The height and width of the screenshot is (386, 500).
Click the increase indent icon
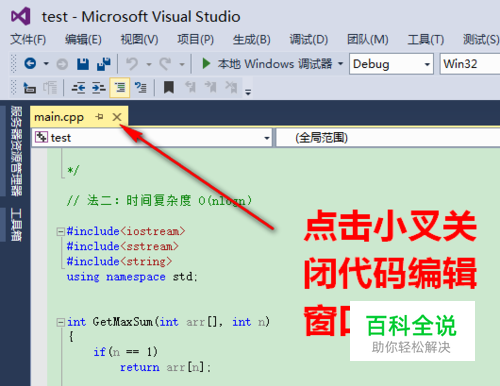99,88
